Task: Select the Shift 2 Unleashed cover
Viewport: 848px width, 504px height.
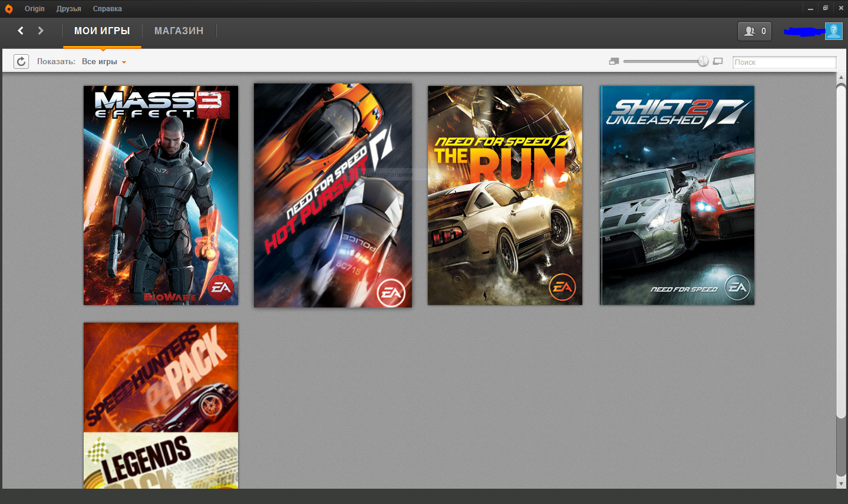Action: (x=677, y=195)
